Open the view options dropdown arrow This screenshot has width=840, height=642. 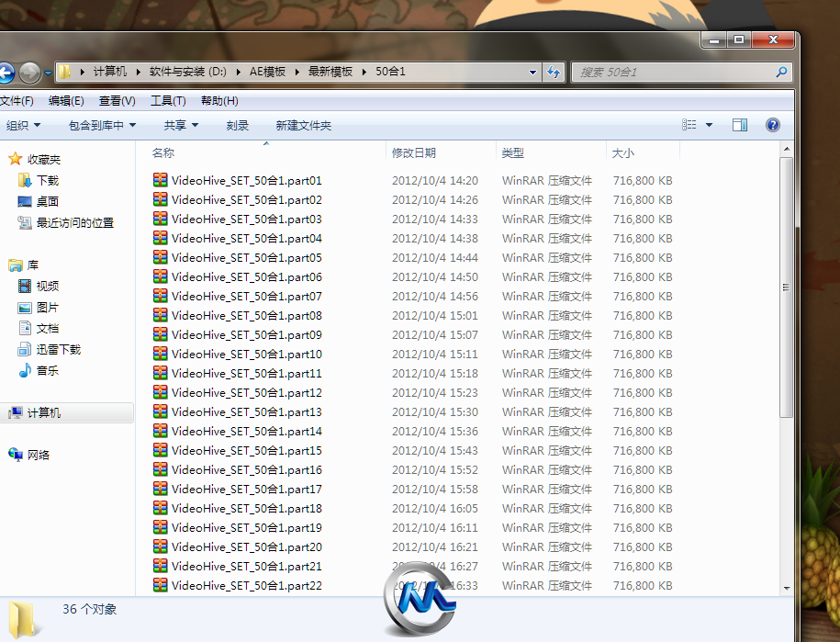click(710, 125)
